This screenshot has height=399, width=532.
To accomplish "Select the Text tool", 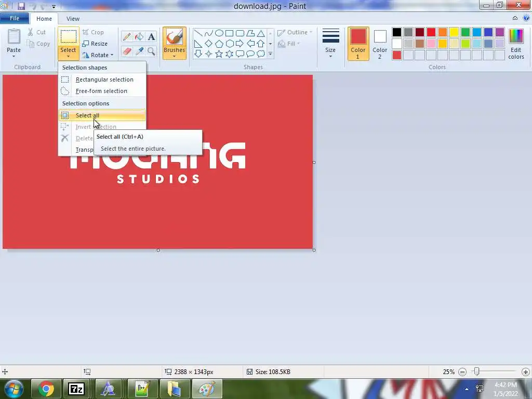I will (x=151, y=37).
